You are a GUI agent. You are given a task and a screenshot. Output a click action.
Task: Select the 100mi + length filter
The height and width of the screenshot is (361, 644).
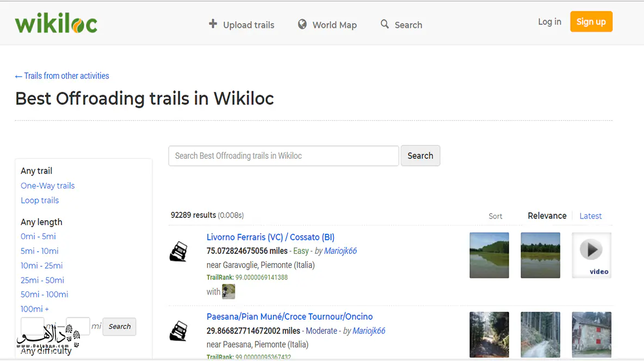point(34,309)
